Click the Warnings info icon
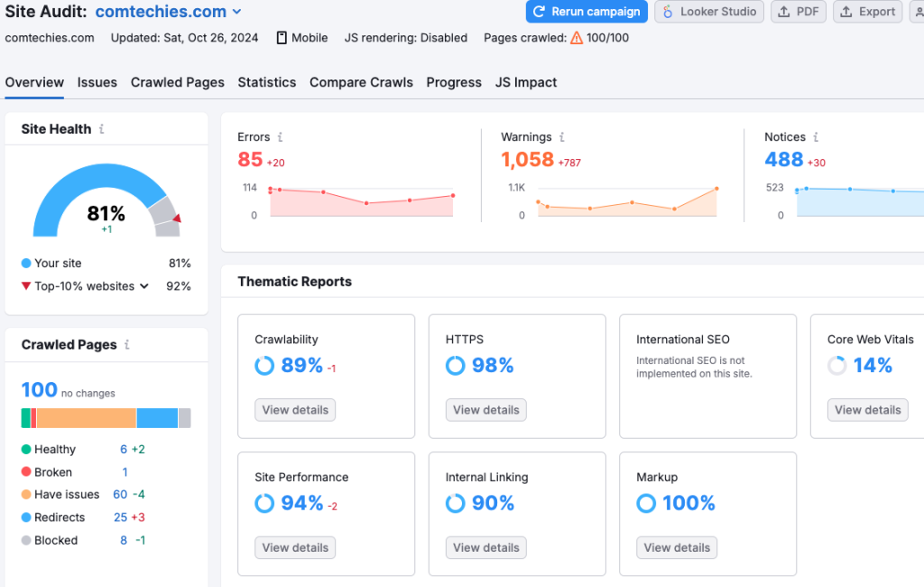Image resolution: width=924 pixels, height=587 pixels. (561, 136)
